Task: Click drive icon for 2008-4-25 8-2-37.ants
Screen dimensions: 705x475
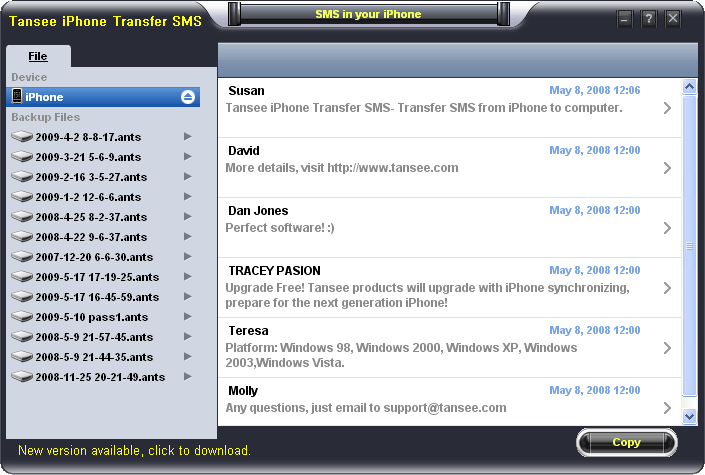Action: 22,216
